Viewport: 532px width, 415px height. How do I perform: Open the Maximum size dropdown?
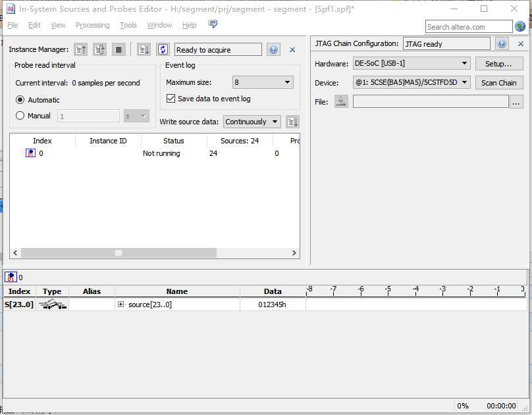[x=263, y=82]
